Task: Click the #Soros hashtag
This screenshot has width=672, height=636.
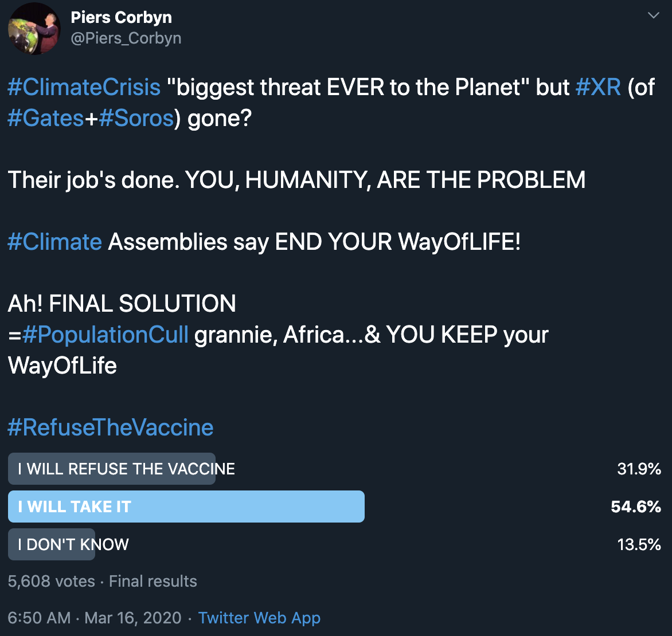Action: tap(136, 118)
